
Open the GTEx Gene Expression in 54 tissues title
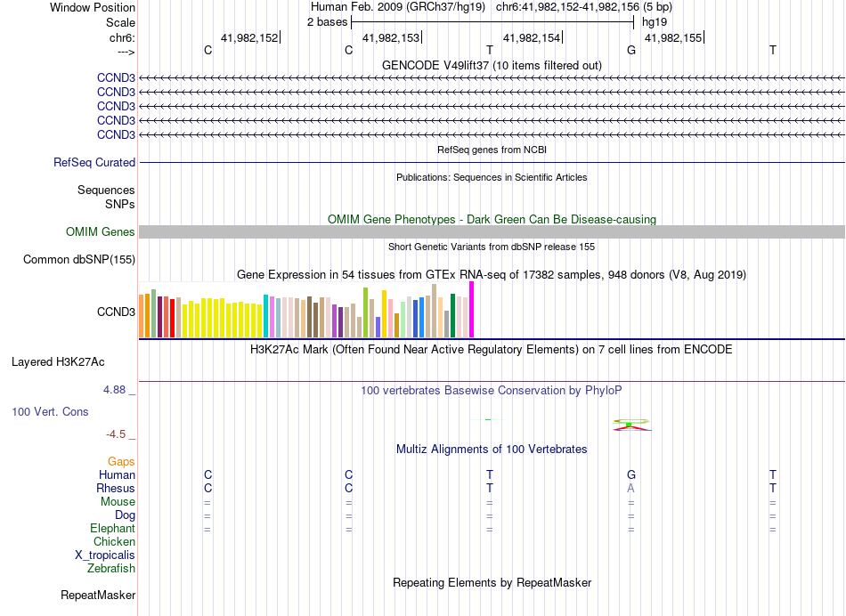pos(492,274)
